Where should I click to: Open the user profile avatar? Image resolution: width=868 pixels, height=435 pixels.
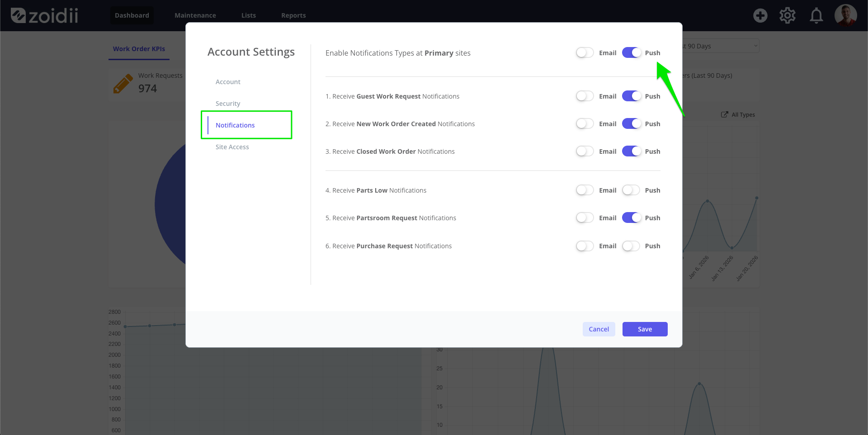845,16
